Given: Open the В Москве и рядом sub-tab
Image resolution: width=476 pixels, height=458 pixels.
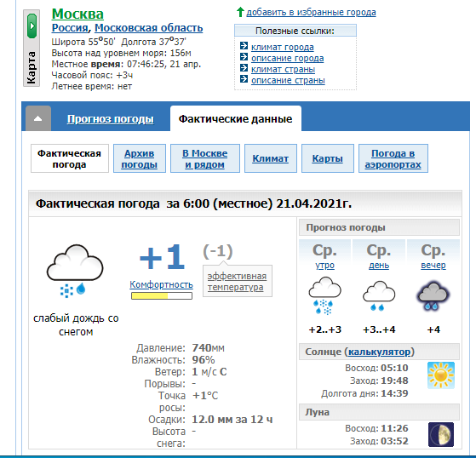Looking at the screenshot, I should [x=205, y=158].
